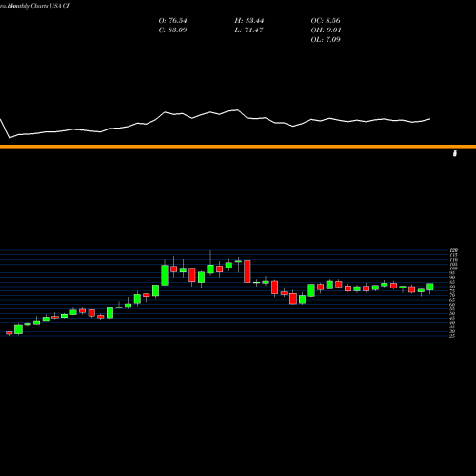Click the leftmost small red candlestick
This screenshot has height=476, width=476.
coord(10,333)
